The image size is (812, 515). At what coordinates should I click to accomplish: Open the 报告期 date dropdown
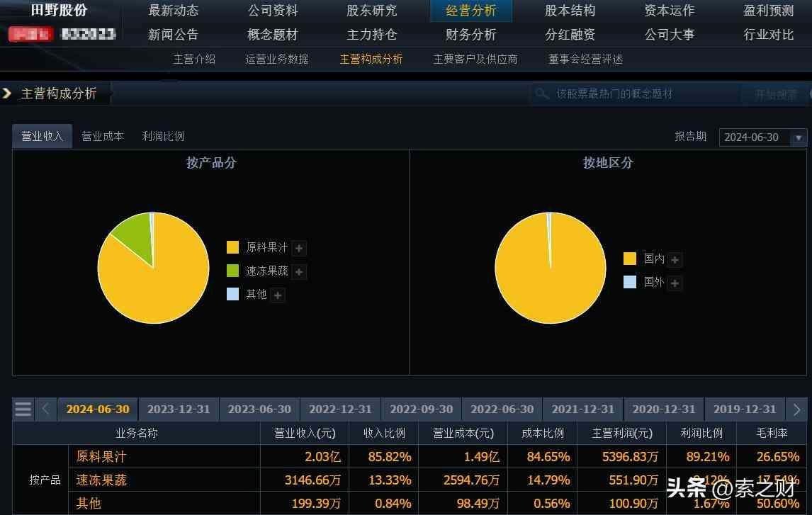(799, 137)
